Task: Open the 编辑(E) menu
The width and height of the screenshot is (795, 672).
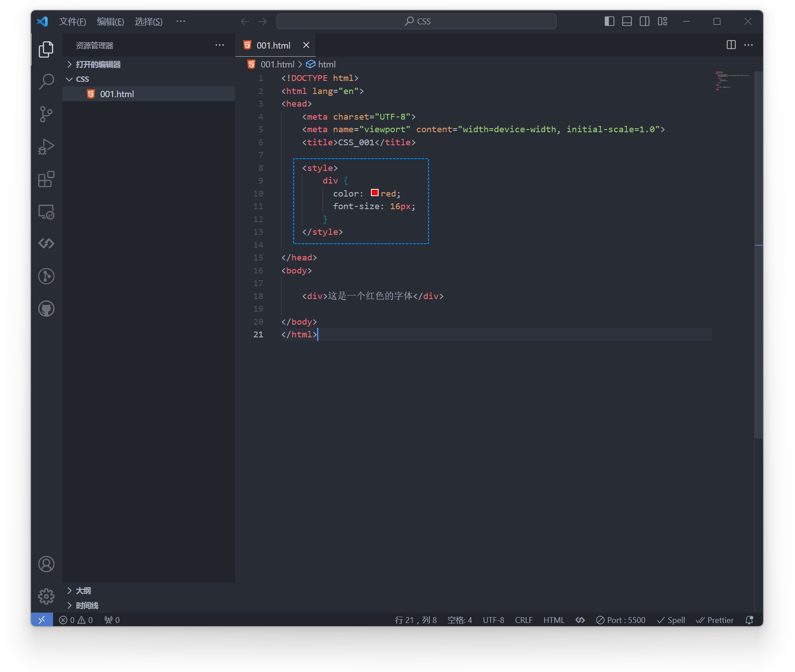Action: point(110,22)
